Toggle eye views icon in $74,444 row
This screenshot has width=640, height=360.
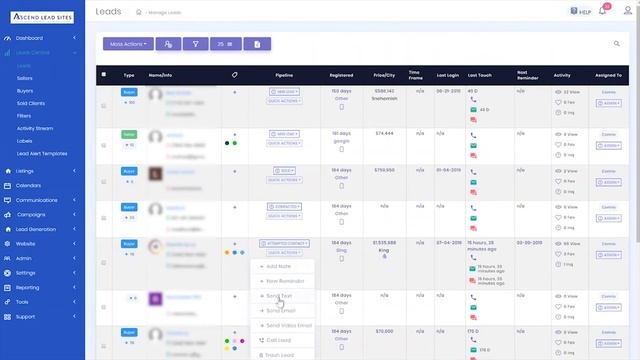[x=558, y=134]
